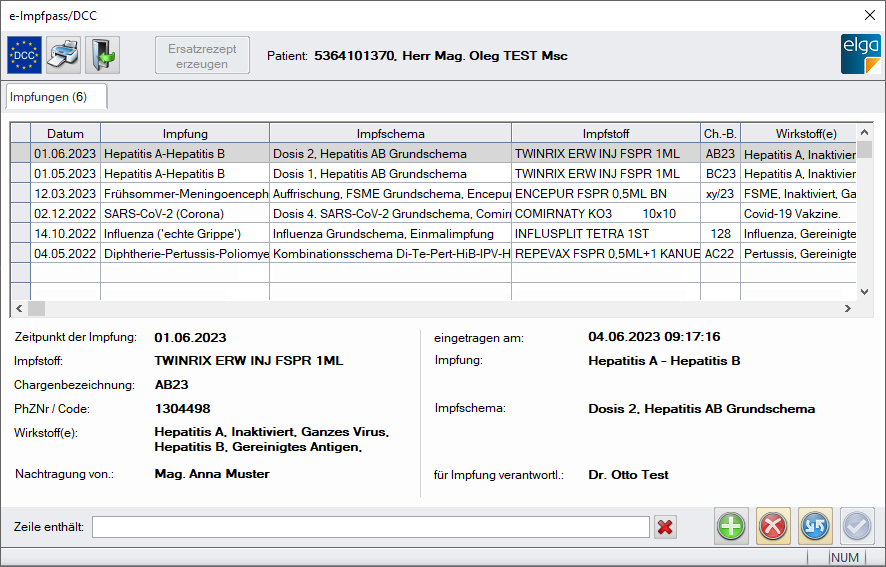Click the exit door icon
This screenshot has width=886, height=567.
[102, 55]
